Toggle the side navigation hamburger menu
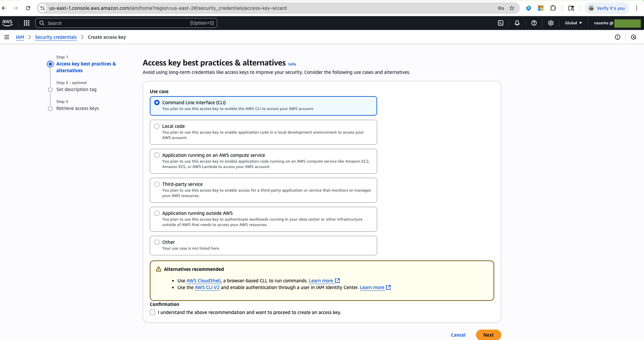The image size is (644, 340). pos(7,37)
